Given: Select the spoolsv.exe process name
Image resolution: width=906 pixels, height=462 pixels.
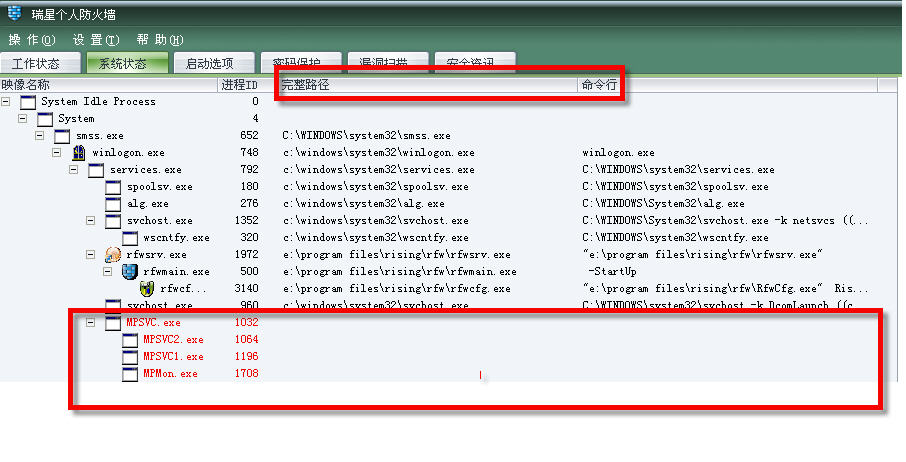Looking at the screenshot, I should 159,187.
